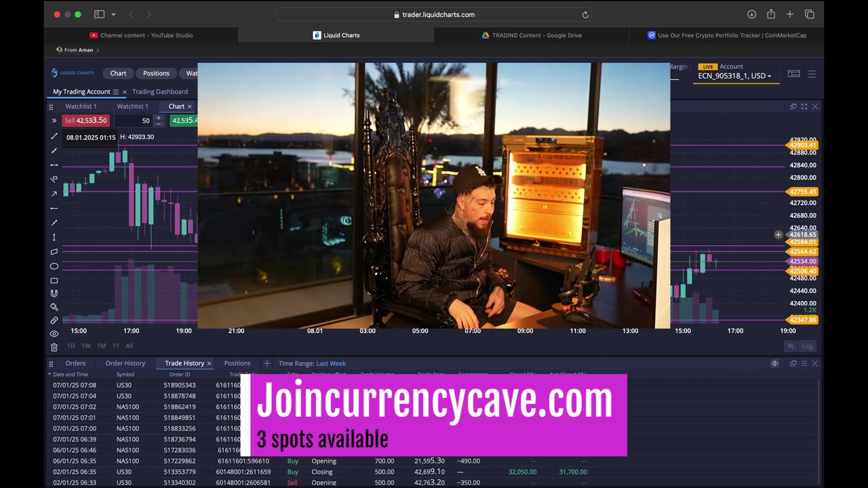
Task: Close the Trade History tab
Action: [209, 364]
